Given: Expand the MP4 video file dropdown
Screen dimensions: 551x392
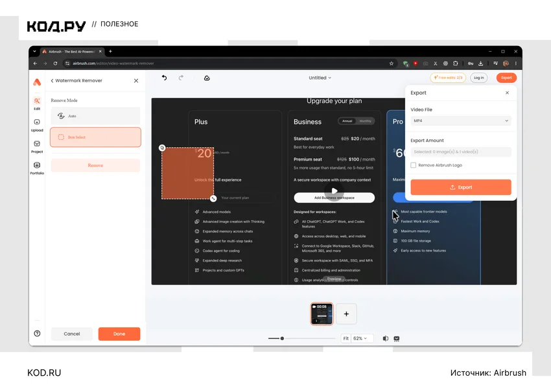Looking at the screenshot, I should pos(461,121).
